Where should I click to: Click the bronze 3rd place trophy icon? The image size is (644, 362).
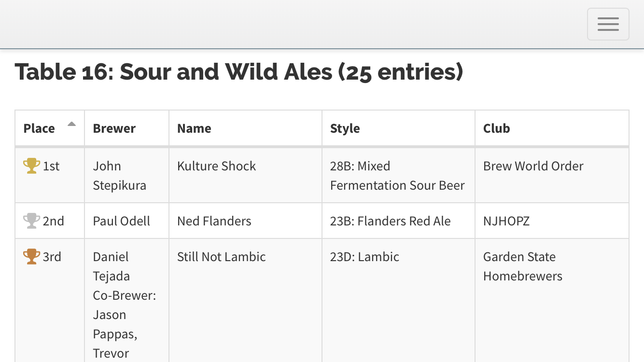(x=32, y=257)
